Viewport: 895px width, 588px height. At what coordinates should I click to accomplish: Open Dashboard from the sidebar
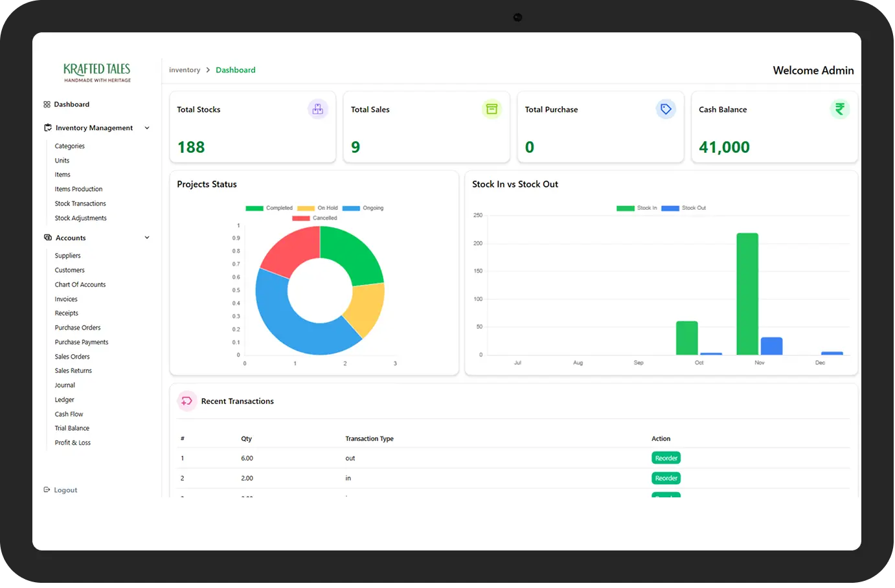pyautogui.click(x=72, y=104)
